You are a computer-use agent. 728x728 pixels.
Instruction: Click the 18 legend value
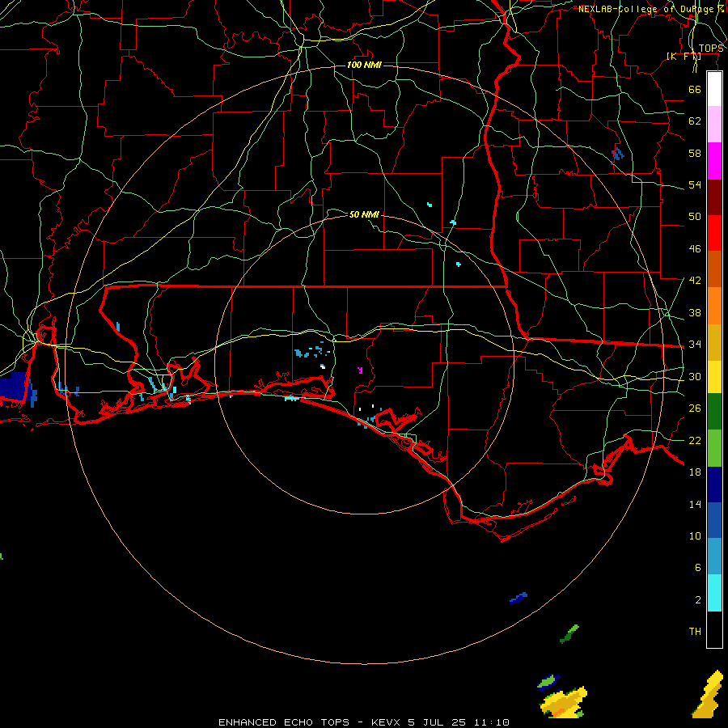click(695, 472)
